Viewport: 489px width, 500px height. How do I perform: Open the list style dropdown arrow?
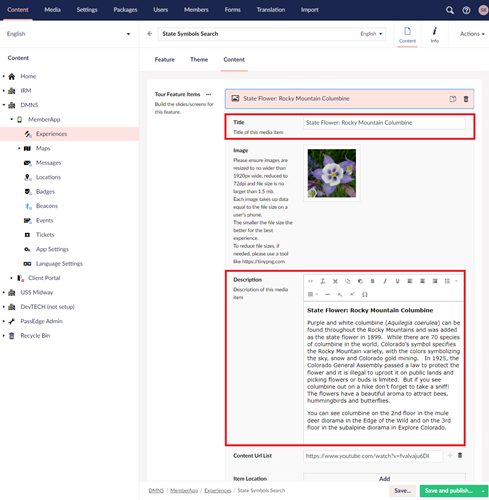(456, 281)
